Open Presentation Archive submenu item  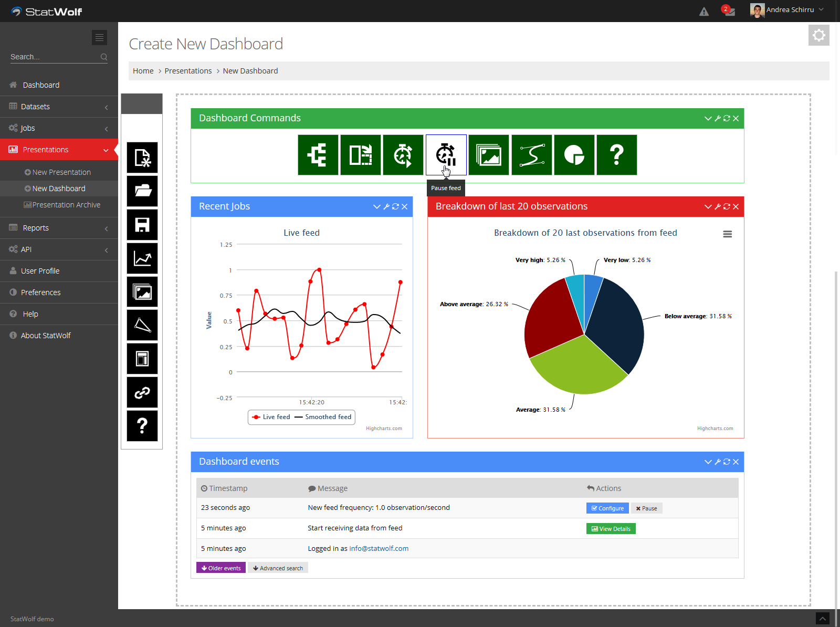click(x=59, y=205)
